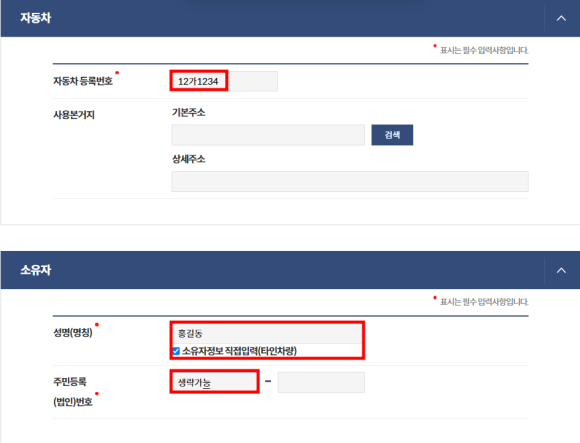This screenshot has height=443, width=580.
Task: Click the 자동차 등록번호 field with 12가1234
Action: (x=224, y=81)
